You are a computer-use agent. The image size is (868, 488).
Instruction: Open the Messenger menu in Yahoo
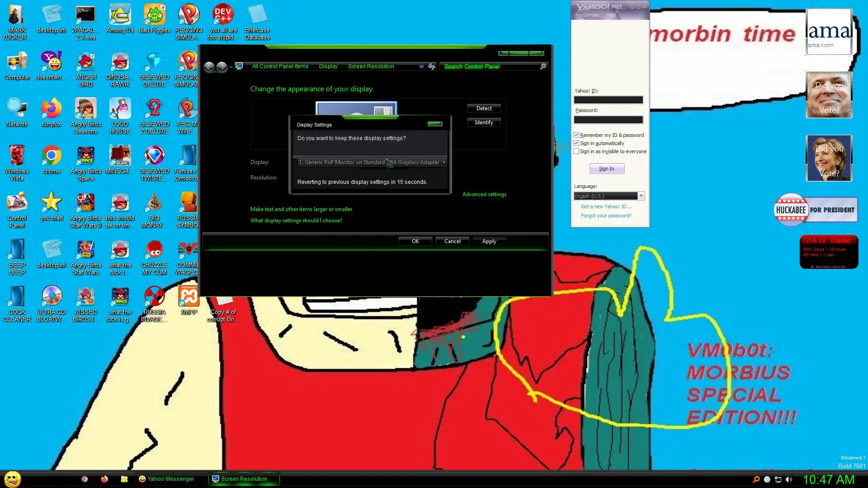(x=587, y=15)
